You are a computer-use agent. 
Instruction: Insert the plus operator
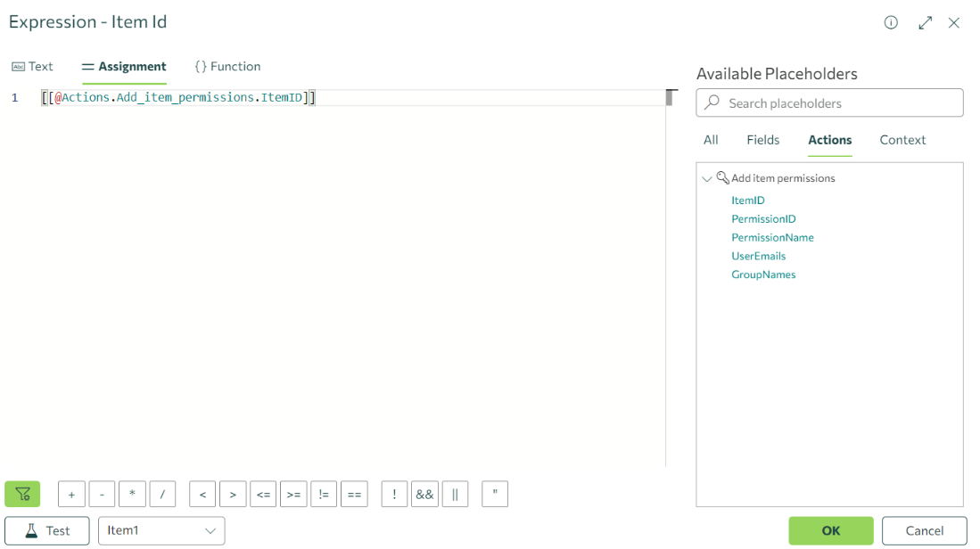coord(71,494)
